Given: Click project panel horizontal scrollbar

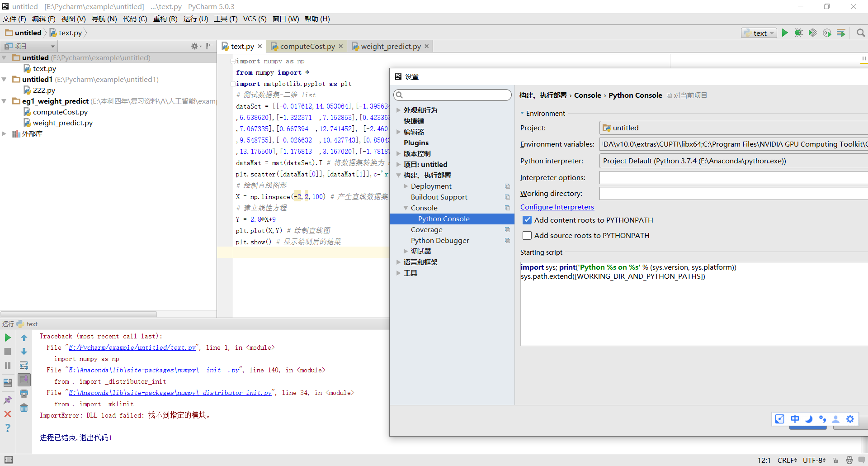Looking at the screenshot, I should [79, 314].
